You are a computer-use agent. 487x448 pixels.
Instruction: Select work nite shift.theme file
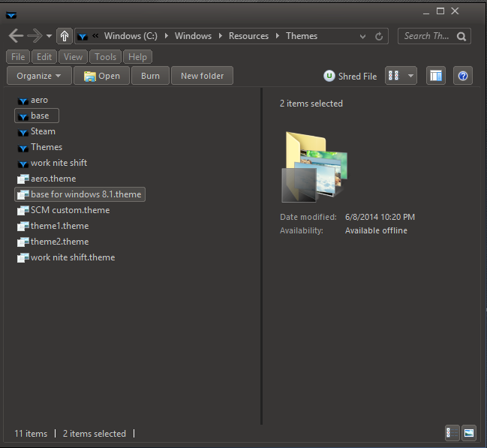tap(66, 257)
